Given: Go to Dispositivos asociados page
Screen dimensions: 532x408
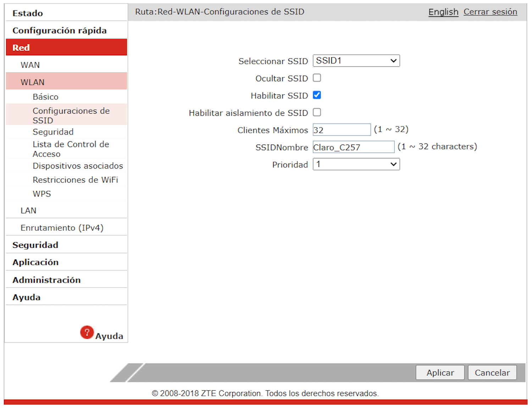Looking at the screenshot, I should click(x=78, y=166).
